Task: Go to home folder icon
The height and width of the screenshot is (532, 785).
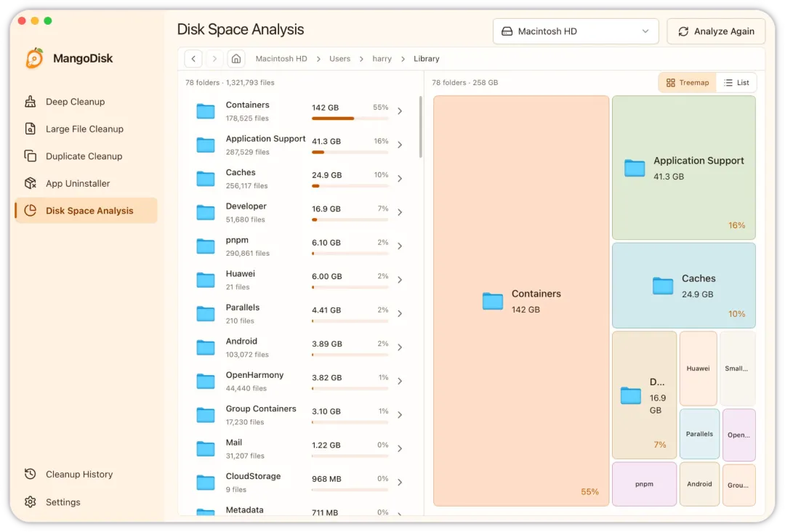Action: pos(236,59)
